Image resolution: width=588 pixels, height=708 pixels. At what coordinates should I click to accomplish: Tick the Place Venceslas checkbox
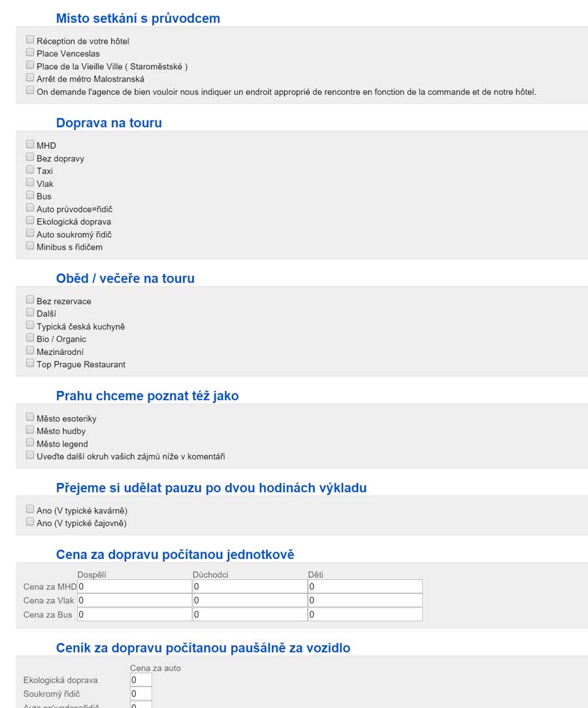30,52
